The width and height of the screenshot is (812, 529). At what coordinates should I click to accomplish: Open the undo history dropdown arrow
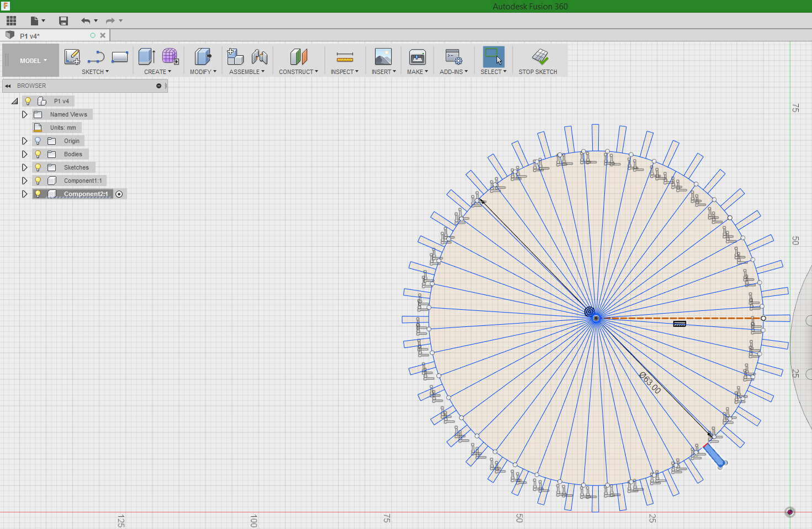point(96,21)
